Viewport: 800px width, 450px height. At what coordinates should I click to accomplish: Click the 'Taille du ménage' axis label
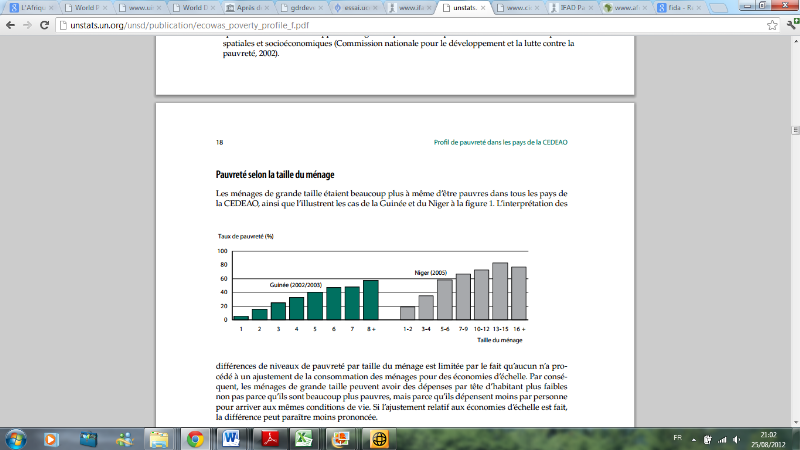pyautogui.click(x=499, y=340)
